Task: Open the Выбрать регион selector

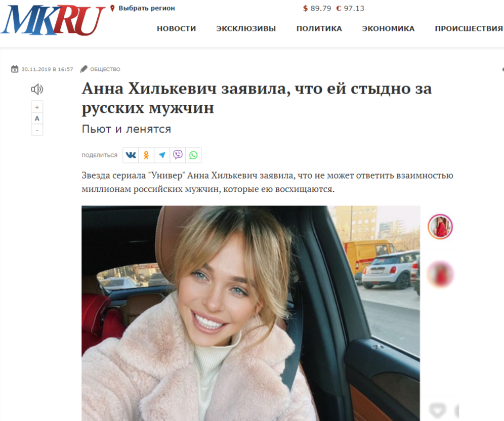Action: coord(147,9)
